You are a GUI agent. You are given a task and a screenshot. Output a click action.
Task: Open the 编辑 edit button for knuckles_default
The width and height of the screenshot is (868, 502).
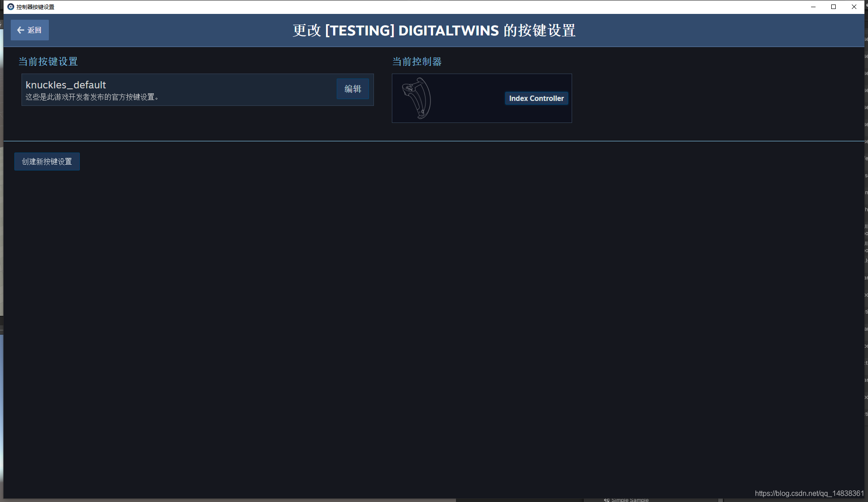352,89
